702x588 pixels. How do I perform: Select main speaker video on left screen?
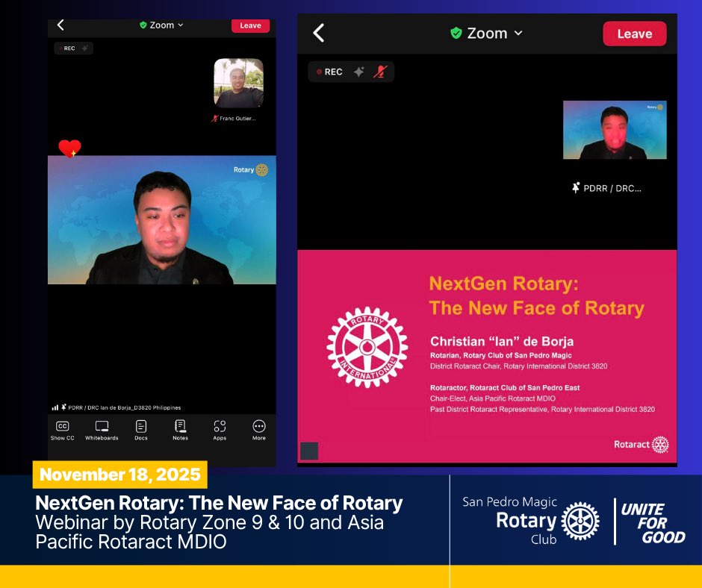[x=162, y=219]
